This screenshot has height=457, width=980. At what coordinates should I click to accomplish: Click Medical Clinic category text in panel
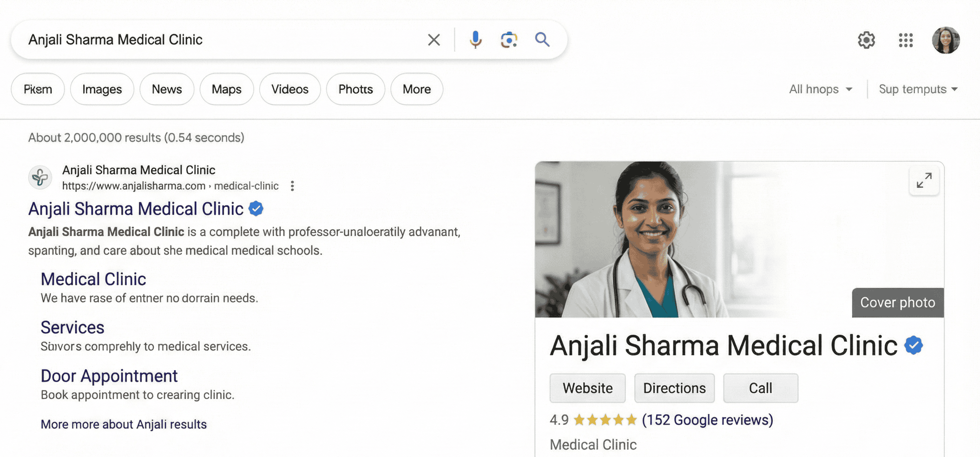[593, 444]
